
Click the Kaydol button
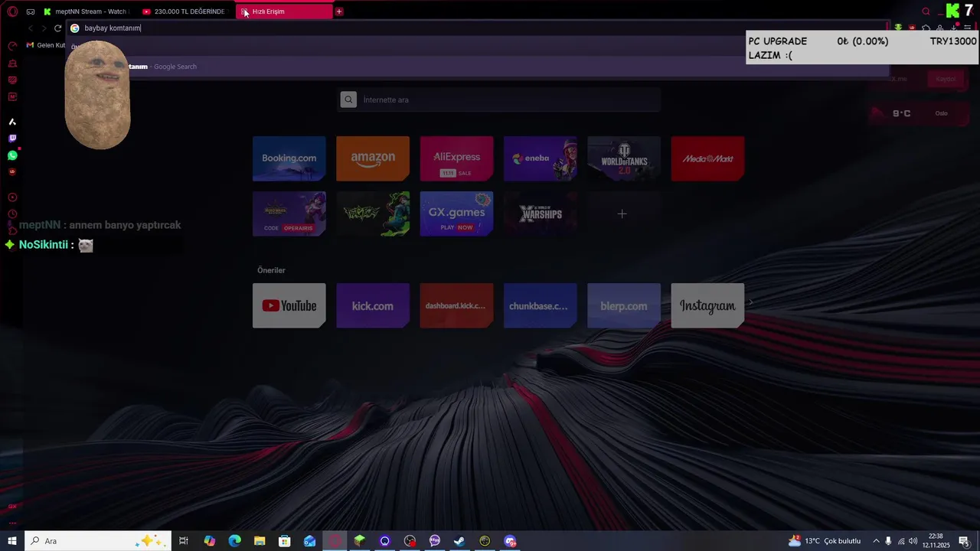[946, 79]
